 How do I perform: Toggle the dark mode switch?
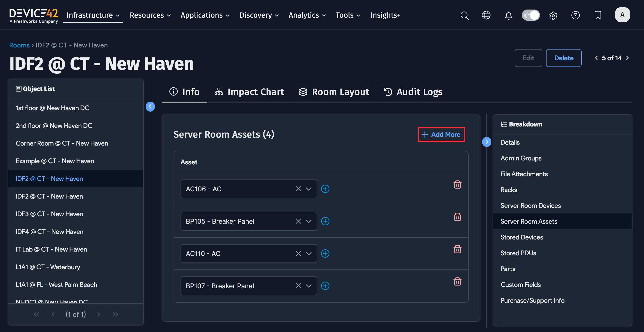(531, 15)
